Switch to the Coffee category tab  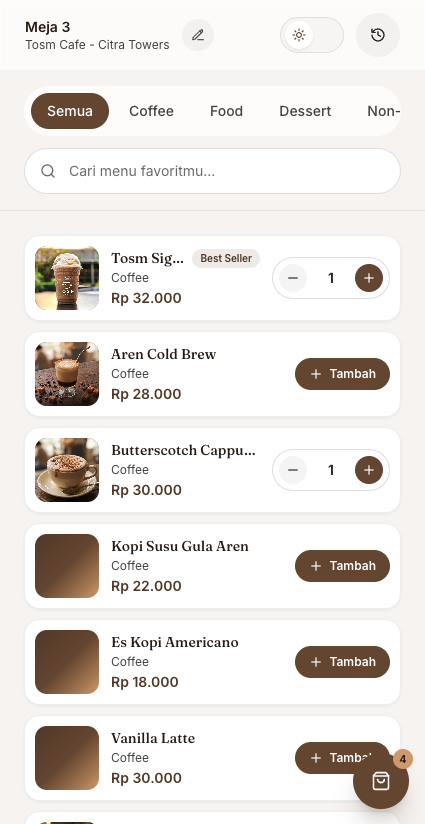click(x=151, y=111)
